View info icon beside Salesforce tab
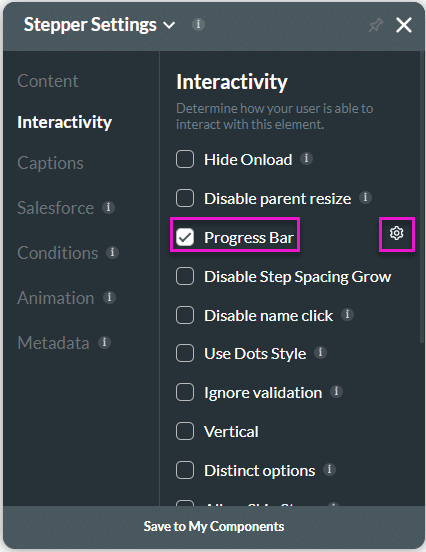 (x=108, y=207)
